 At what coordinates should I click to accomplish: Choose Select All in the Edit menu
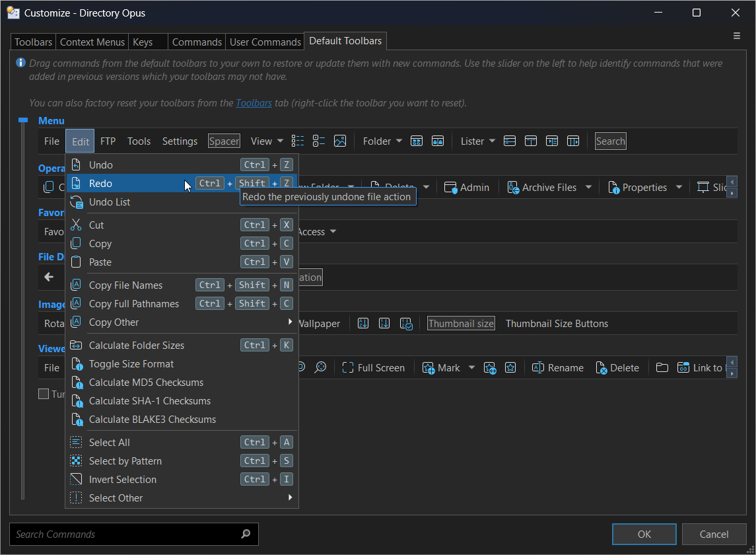pyautogui.click(x=182, y=443)
